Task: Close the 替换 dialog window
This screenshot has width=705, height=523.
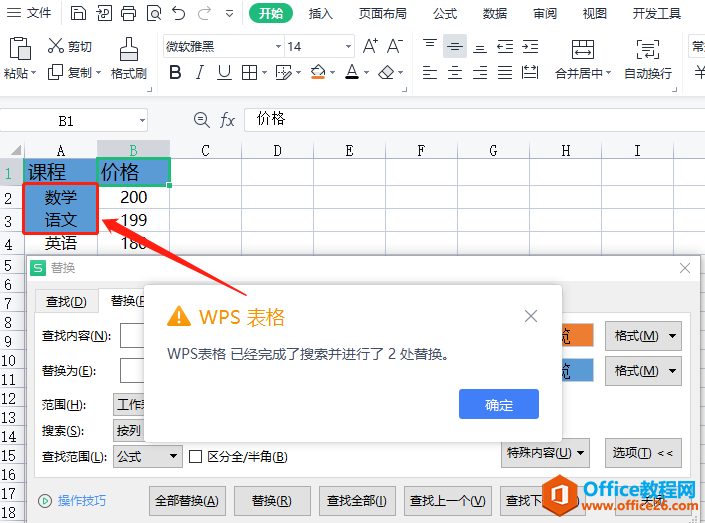Action: click(685, 268)
